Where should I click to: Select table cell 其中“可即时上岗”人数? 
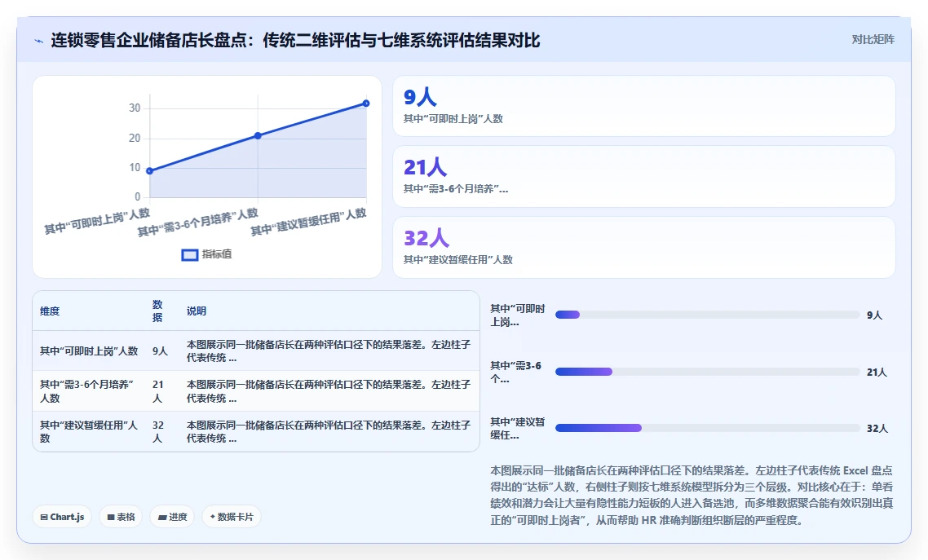coord(89,351)
